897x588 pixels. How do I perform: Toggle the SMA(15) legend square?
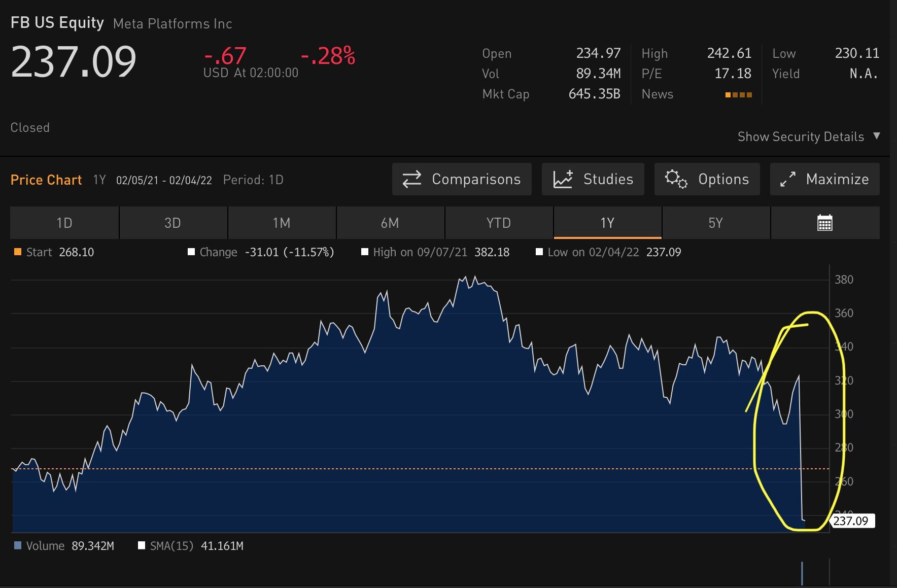(142, 546)
